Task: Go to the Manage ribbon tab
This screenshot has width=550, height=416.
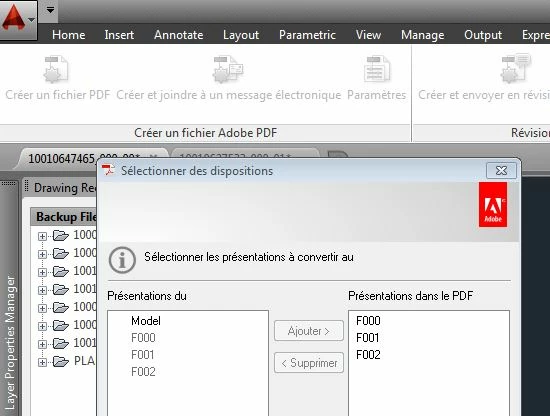Action: [x=423, y=35]
